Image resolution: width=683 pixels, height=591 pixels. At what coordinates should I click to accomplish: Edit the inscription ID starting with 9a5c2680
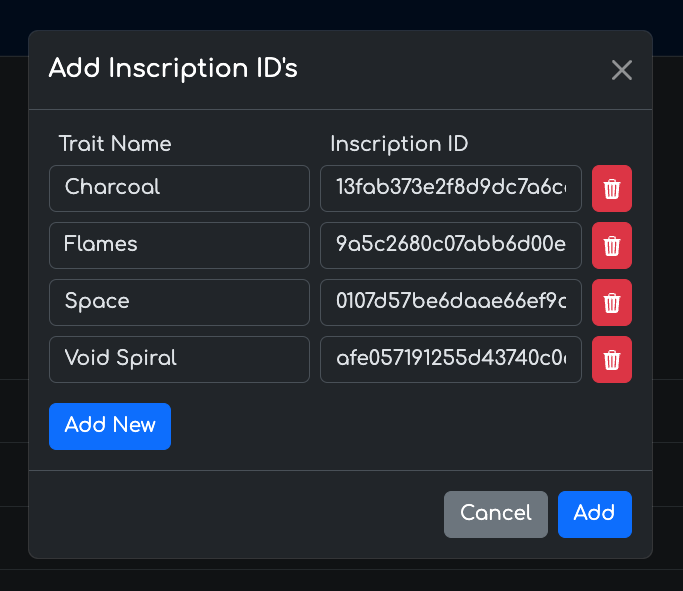pyautogui.click(x=450, y=246)
